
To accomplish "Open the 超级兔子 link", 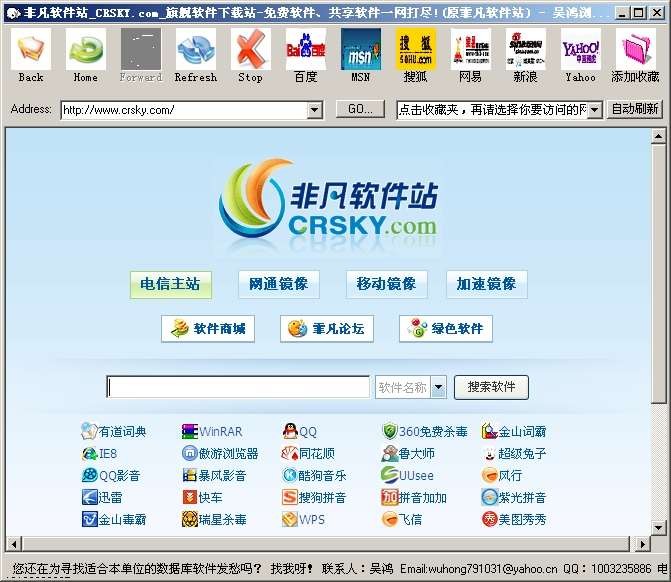I will tap(514, 453).
